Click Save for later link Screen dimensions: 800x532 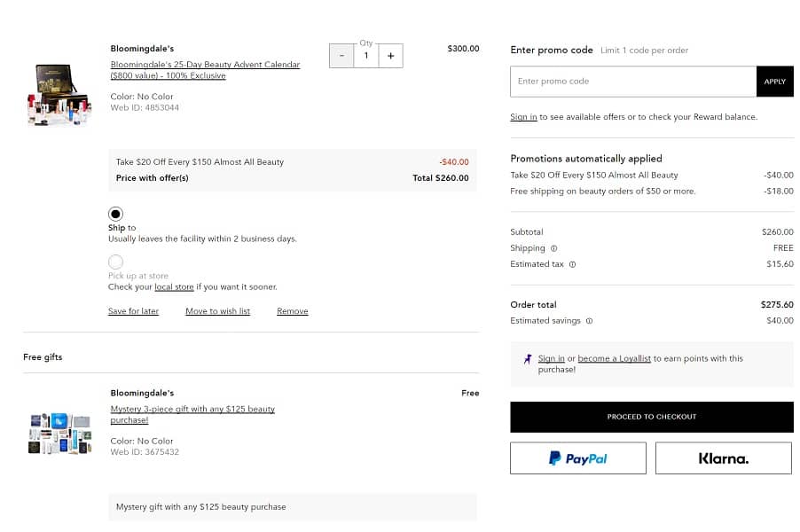[133, 311]
